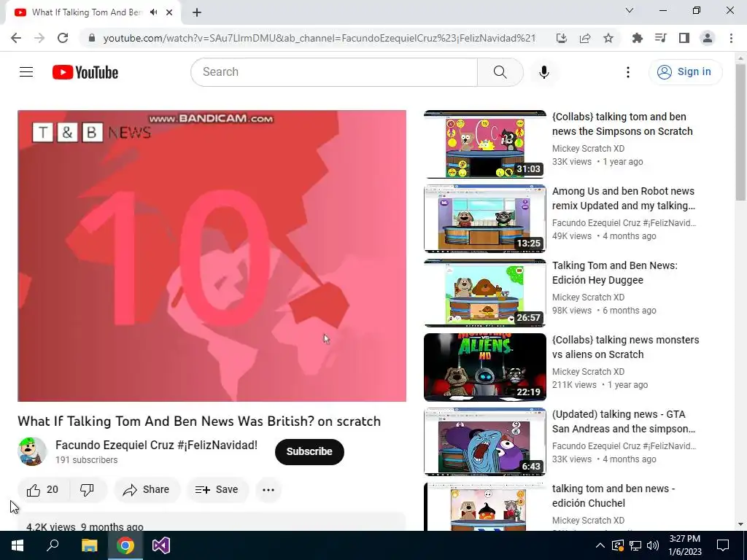Click the search magnifier button

[x=500, y=72]
